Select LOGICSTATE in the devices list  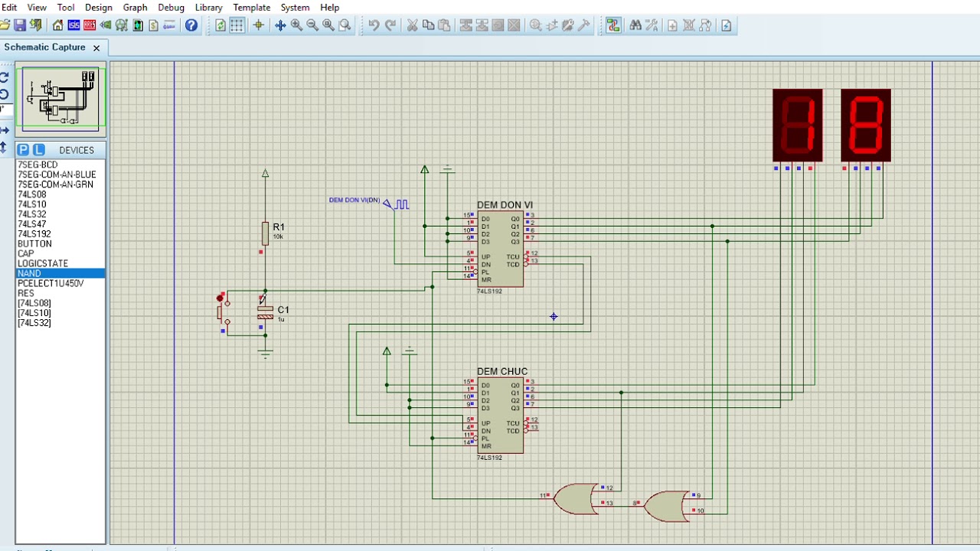(x=43, y=263)
